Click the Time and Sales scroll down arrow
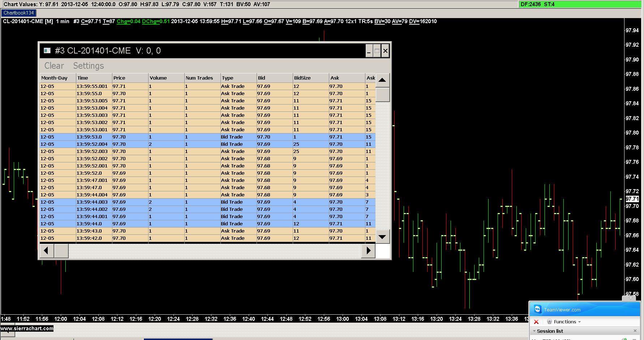Viewport: 644px width, 340px height. point(382,237)
